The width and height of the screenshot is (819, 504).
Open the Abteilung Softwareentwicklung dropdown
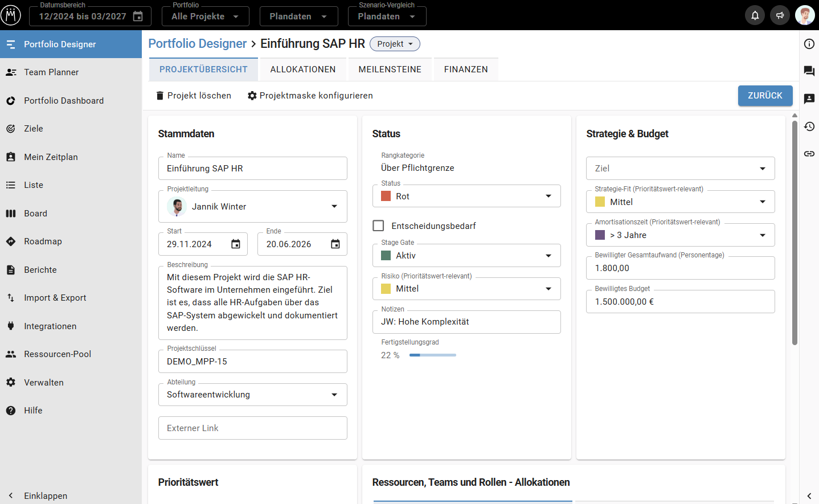click(x=253, y=395)
